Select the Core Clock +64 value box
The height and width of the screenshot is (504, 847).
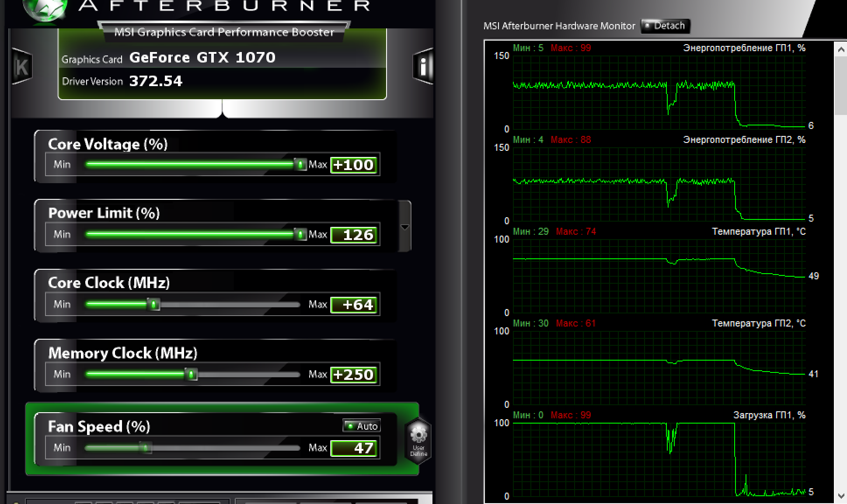(x=354, y=305)
